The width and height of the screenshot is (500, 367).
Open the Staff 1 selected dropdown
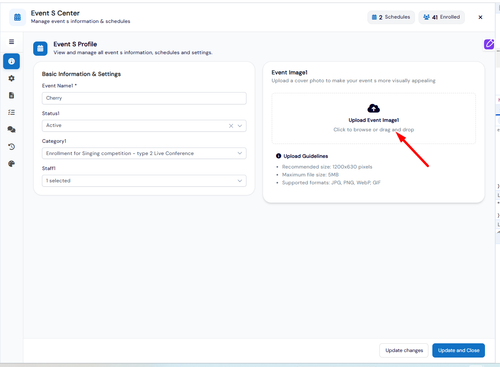(144, 181)
